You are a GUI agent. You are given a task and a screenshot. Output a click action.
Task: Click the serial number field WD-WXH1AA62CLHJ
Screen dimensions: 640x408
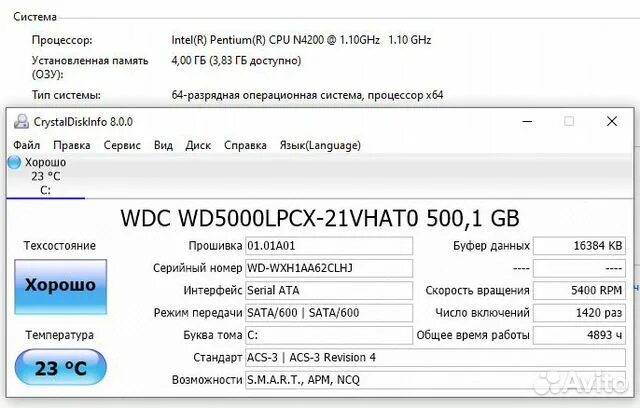coord(329,268)
